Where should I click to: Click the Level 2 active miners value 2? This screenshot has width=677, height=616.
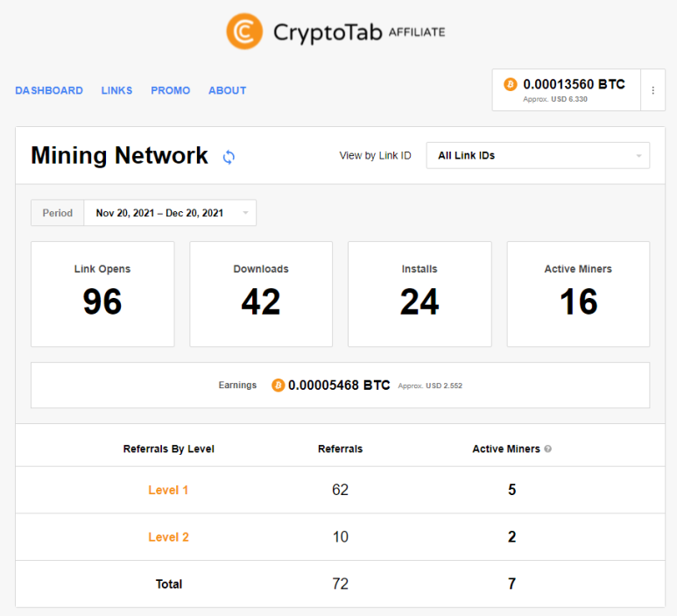[x=511, y=536]
